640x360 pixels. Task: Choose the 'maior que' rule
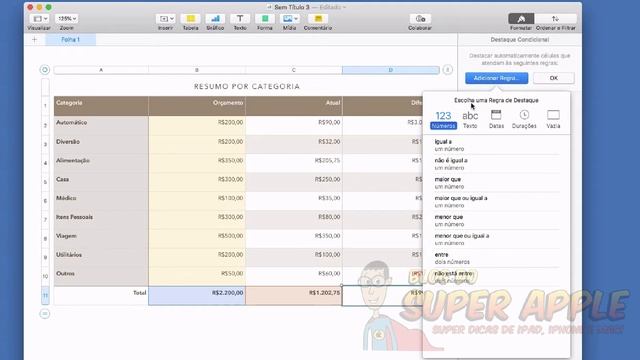tap(496, 182)
